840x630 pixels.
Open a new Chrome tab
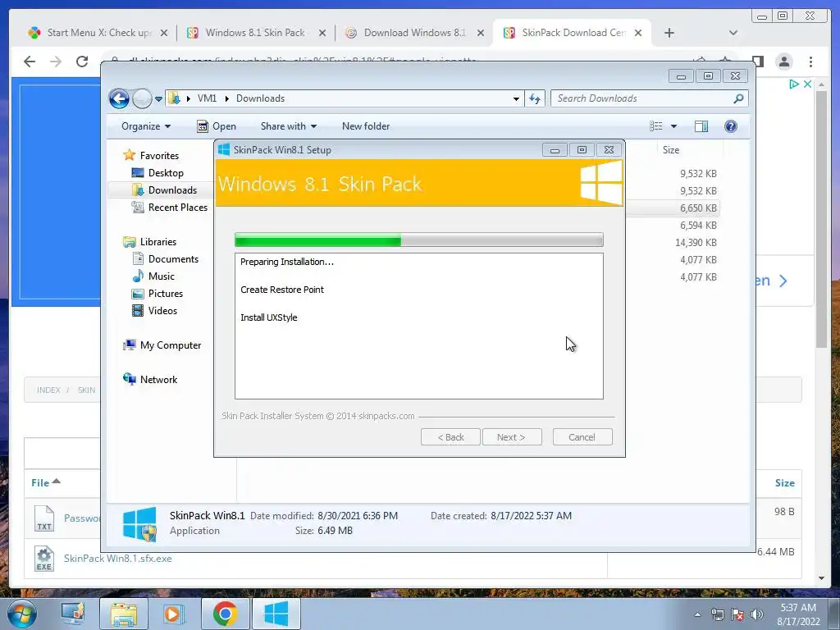[669, 33]
